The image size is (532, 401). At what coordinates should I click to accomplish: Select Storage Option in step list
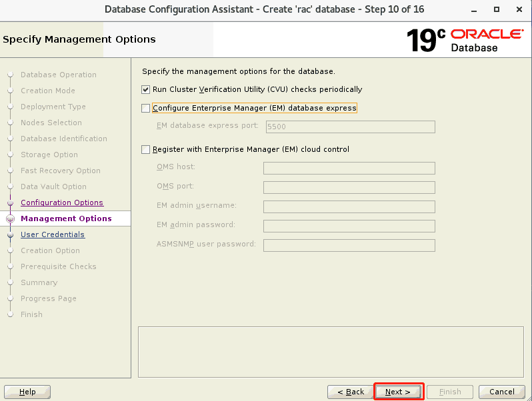coord(49,155)
